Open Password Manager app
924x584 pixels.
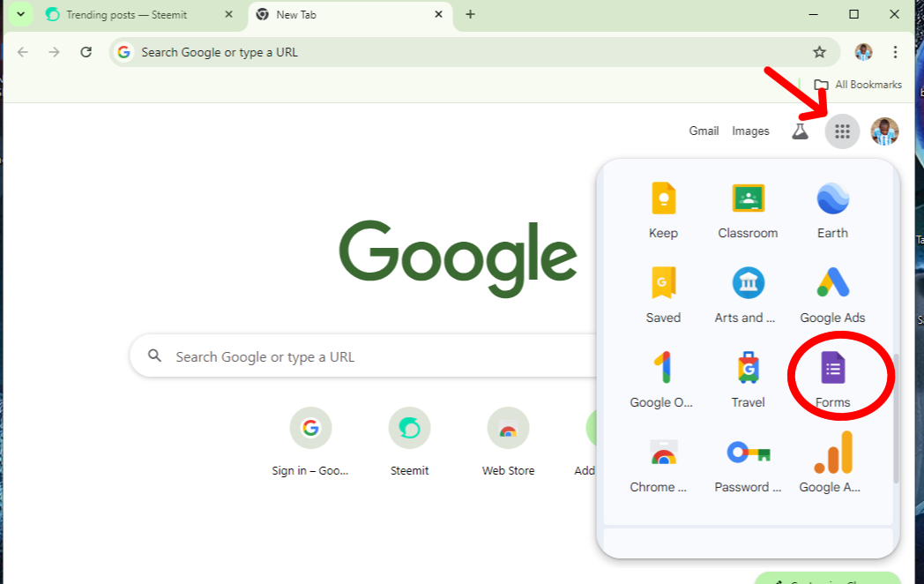(x=748, y=464)
